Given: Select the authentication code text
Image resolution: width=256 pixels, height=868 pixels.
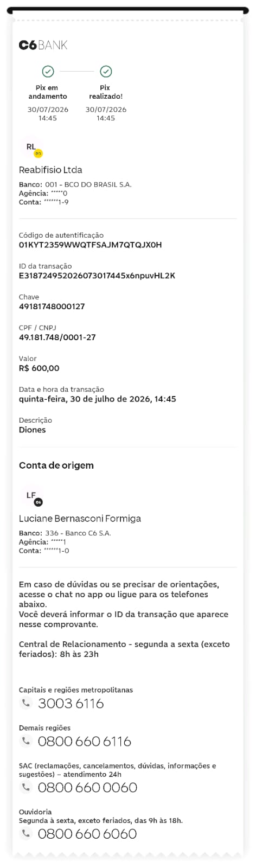Looking at the screenshot, I should [90, 245].
